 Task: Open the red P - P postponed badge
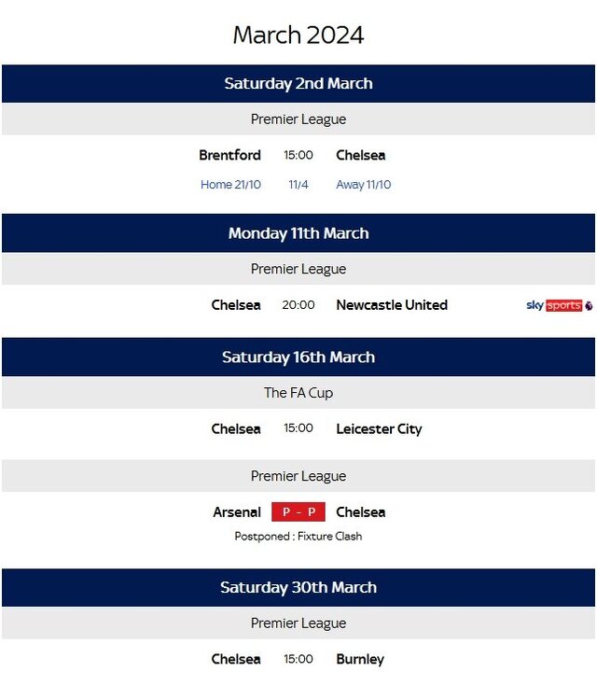[298, 512]
